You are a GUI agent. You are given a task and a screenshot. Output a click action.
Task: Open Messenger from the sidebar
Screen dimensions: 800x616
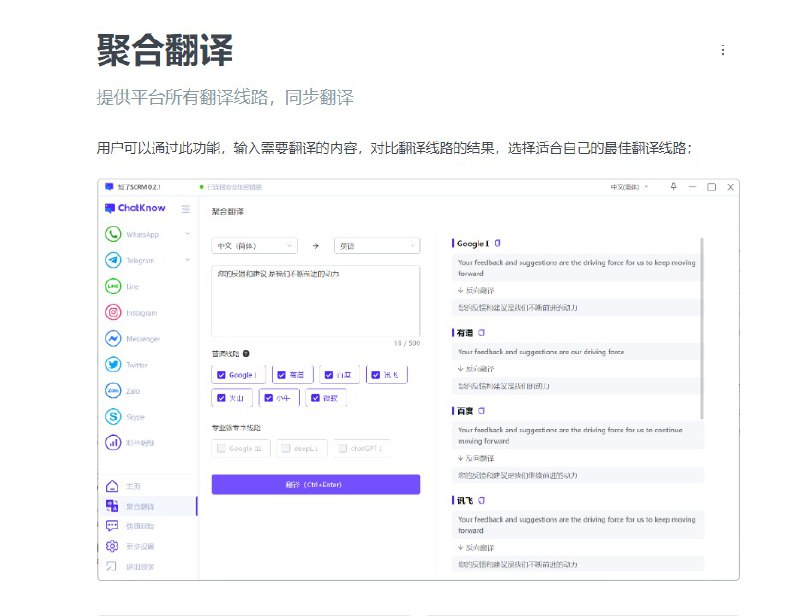click(140, 338)
